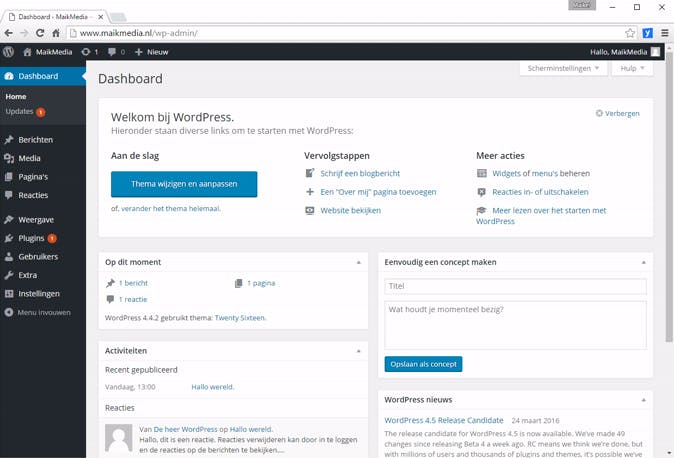Open the Updates submenu item
Viewport: 674px width, 458px height.
click(x=19, y=111)
